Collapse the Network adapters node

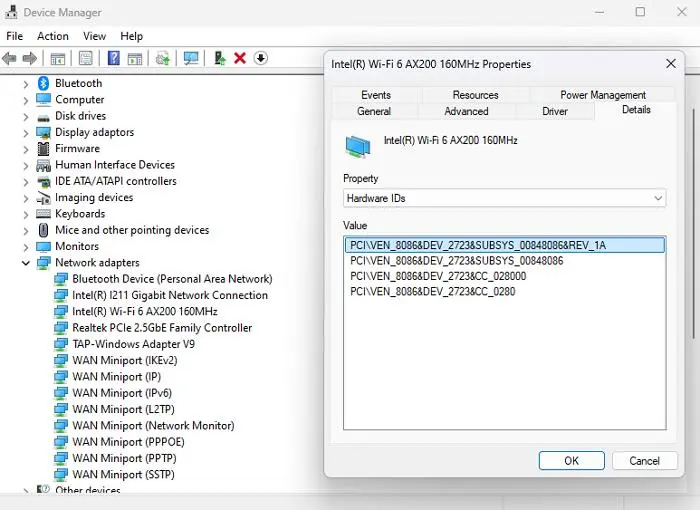(x=25, y=263)
